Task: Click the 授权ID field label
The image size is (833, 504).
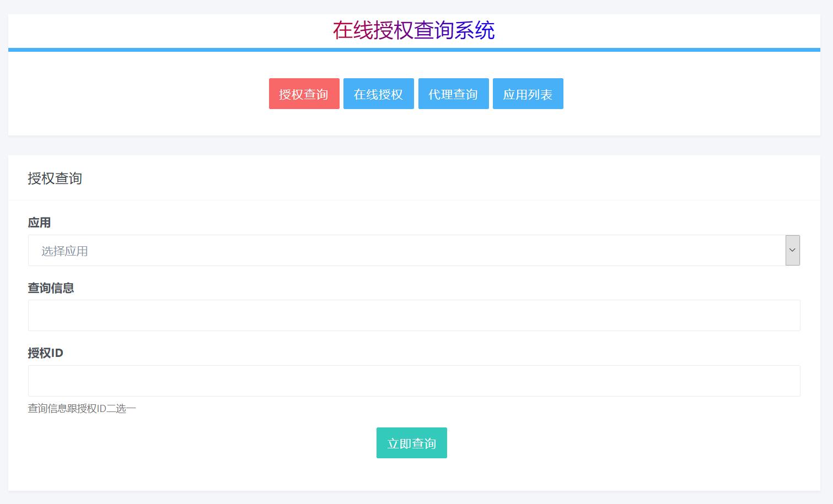Action: pos(46,353)
